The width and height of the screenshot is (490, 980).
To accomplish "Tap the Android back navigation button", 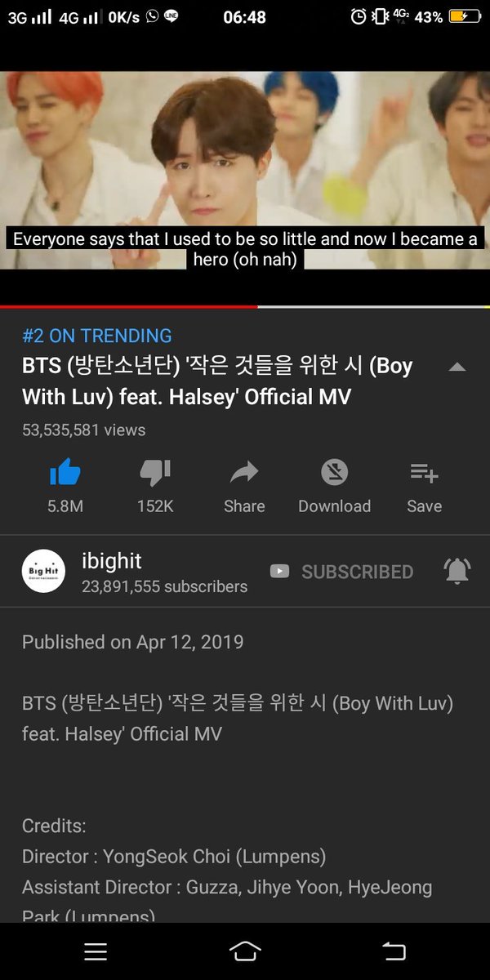I will [394, 951].
